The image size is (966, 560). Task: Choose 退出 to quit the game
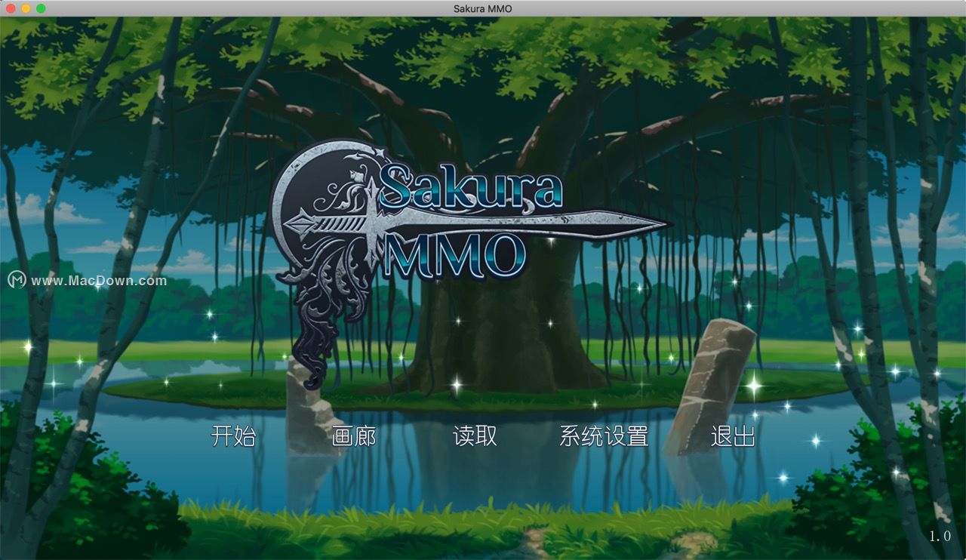[733, 436]
